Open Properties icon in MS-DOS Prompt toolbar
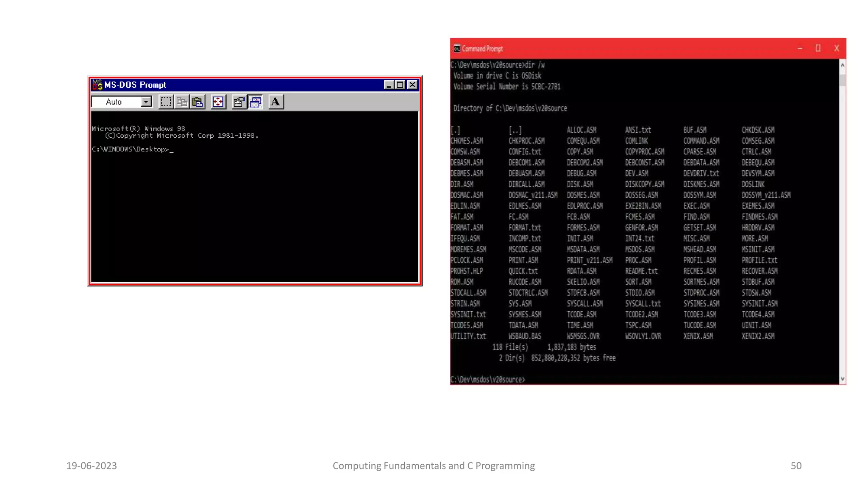 [239, 102]
